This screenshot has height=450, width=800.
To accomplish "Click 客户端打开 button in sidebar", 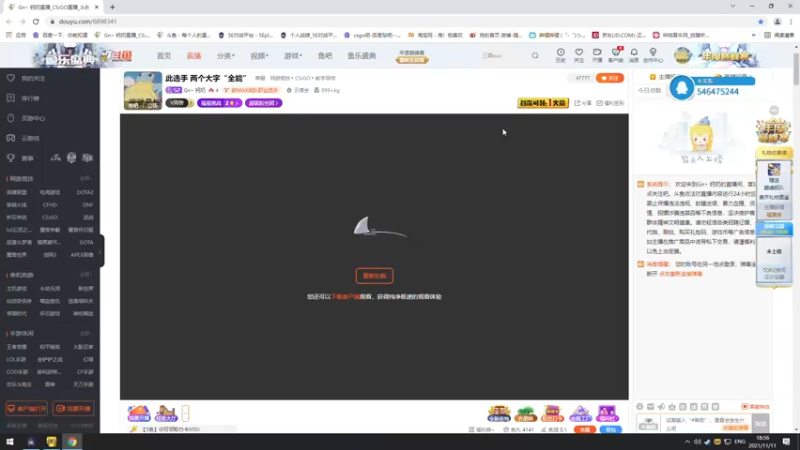I will click(x=27, y=409).
